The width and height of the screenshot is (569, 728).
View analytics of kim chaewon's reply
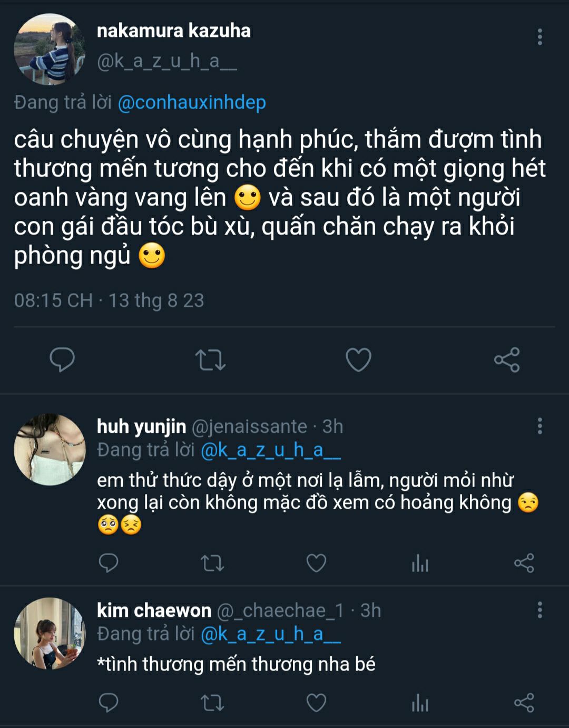[420, 703]
